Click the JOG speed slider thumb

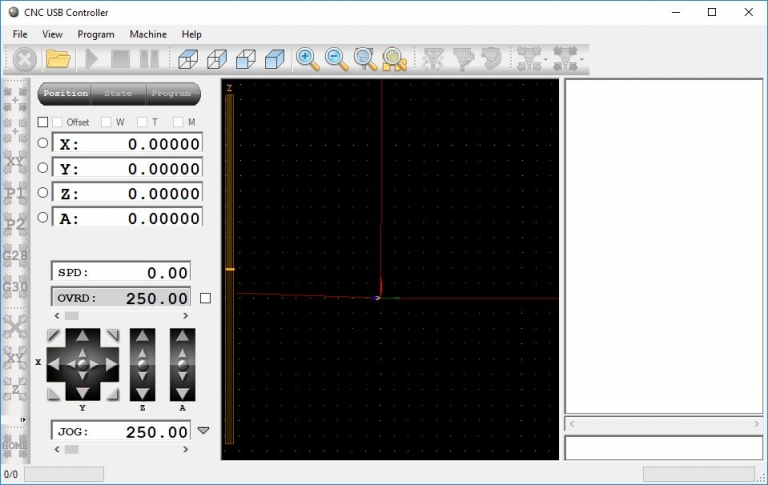pyautogui.click(x=72, y=449)
